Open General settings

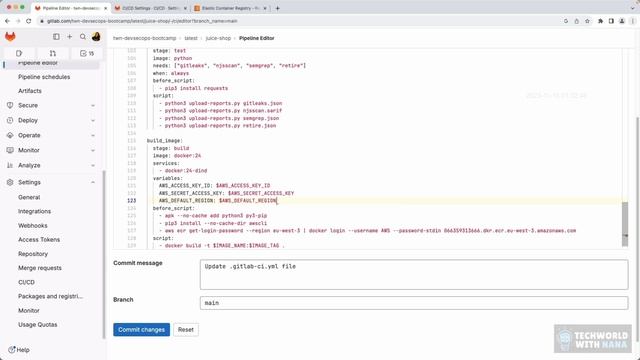click(29, 197)
